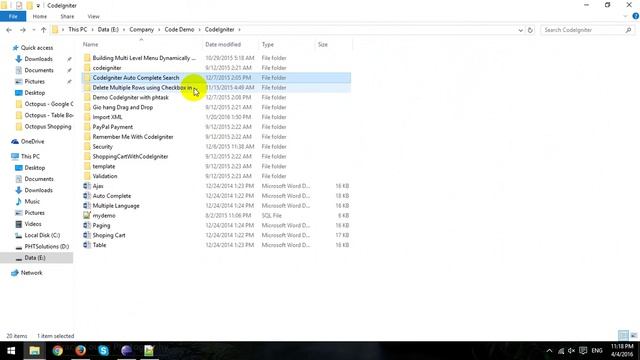640x360 pixels.
Task: Open the File menu
Action: coord(13,16)
